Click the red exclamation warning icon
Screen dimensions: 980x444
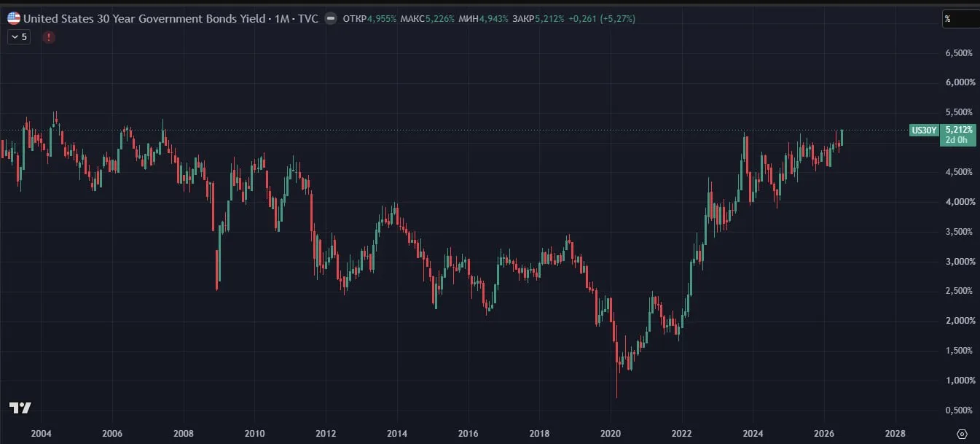pos(49,36)
